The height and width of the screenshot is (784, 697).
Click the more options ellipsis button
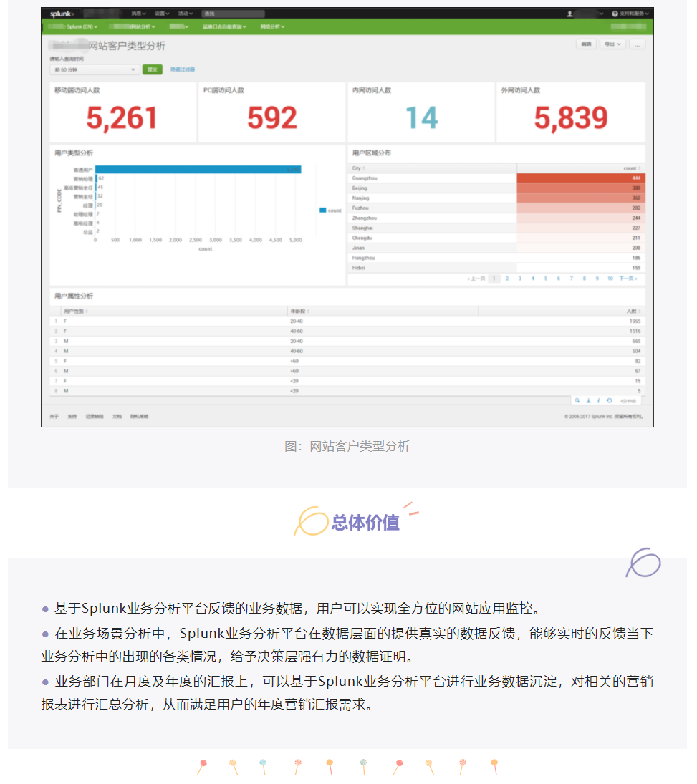click(x=637, y=44)
